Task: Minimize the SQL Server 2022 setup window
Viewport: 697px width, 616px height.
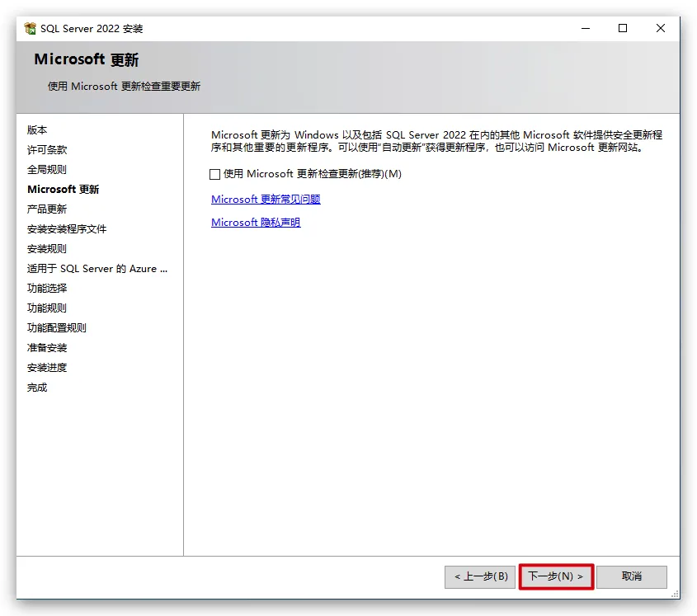Action: pyautogui.click(x=586, y=28)
